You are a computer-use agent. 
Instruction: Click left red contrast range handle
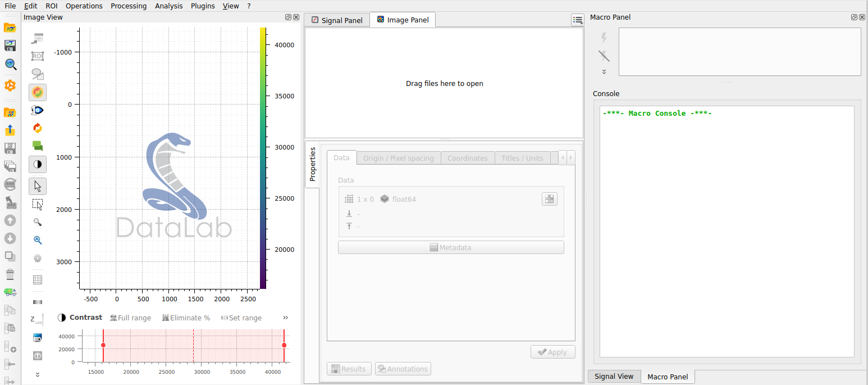pyautogui.click(x=103, y=345)
